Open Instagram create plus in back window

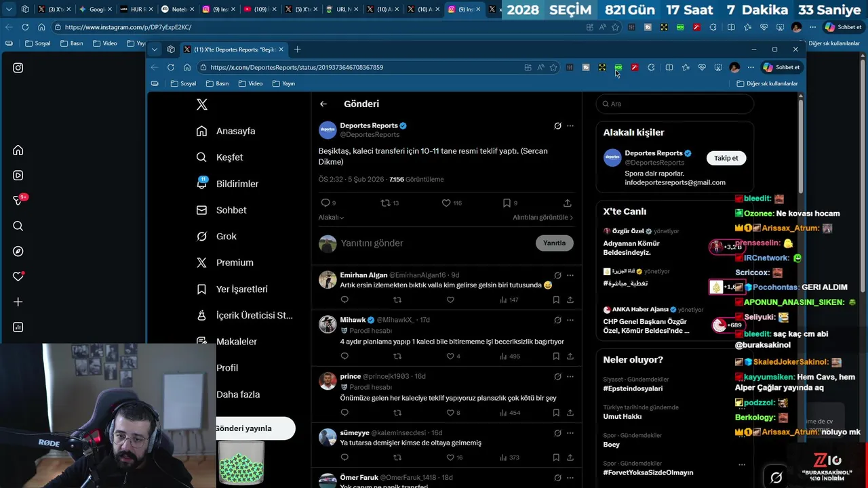(18, 302)
